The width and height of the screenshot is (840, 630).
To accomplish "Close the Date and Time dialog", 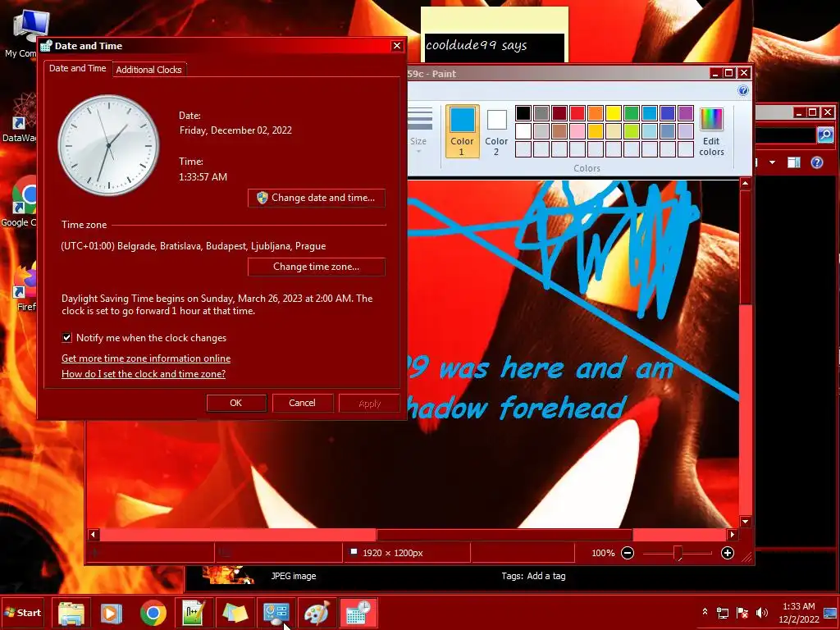I will pos(397,46).
